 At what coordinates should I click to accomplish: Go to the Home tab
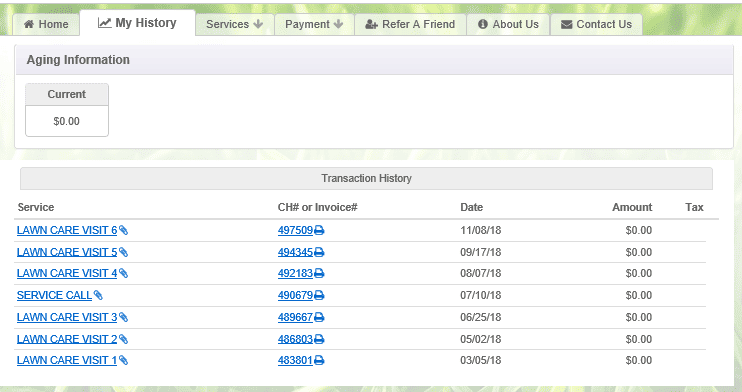[46, 24]
